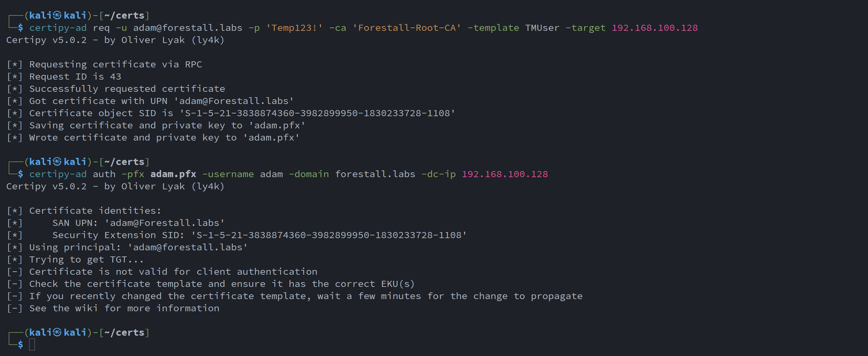Click the TMUser template name
Screen dimensions: 868x356
(x=542, y=28)
